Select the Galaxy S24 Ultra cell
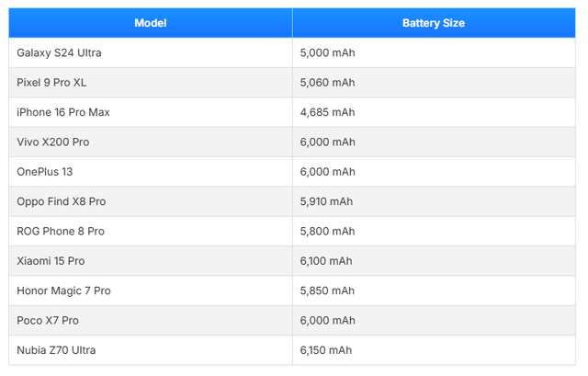The height and width of the screenshot is (376, 588). click(x=59, y=53)
